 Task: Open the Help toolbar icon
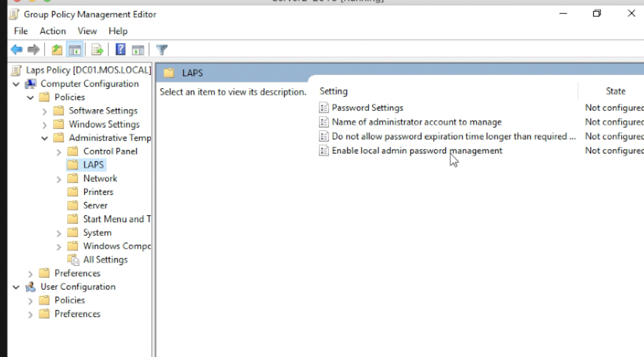coord(120,50)
